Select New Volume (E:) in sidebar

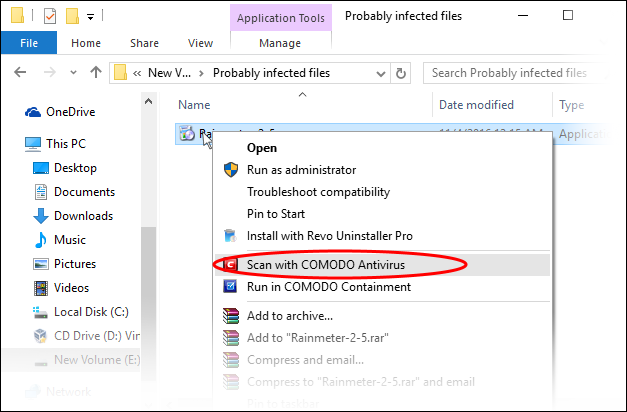(x=86, y=360)
